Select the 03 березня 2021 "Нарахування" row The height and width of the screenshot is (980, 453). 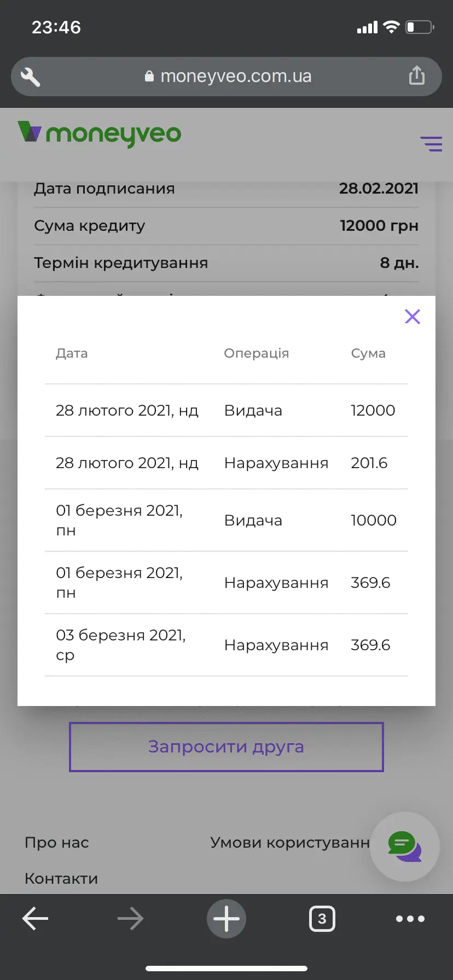point(226,645)
